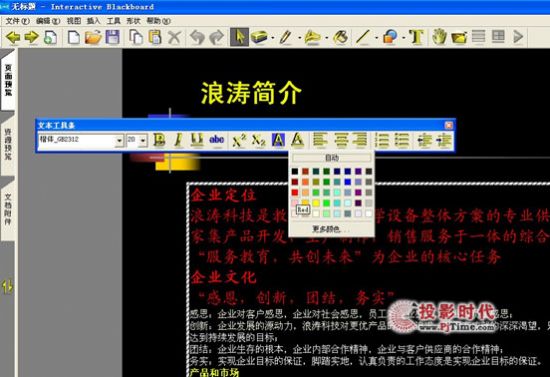Open the 编辑 menu
This screenshot has width=550, height=377.
[x=48, y=21]
